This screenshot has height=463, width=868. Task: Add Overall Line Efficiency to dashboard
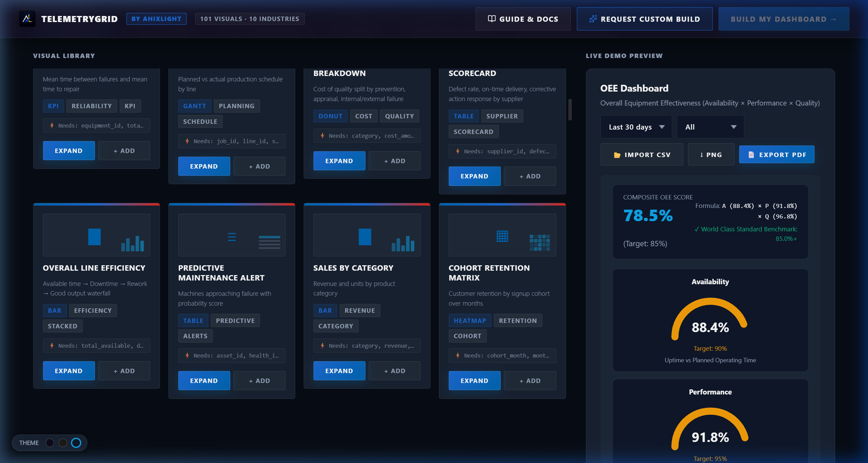pyautogui.click(x=124, y=371)
